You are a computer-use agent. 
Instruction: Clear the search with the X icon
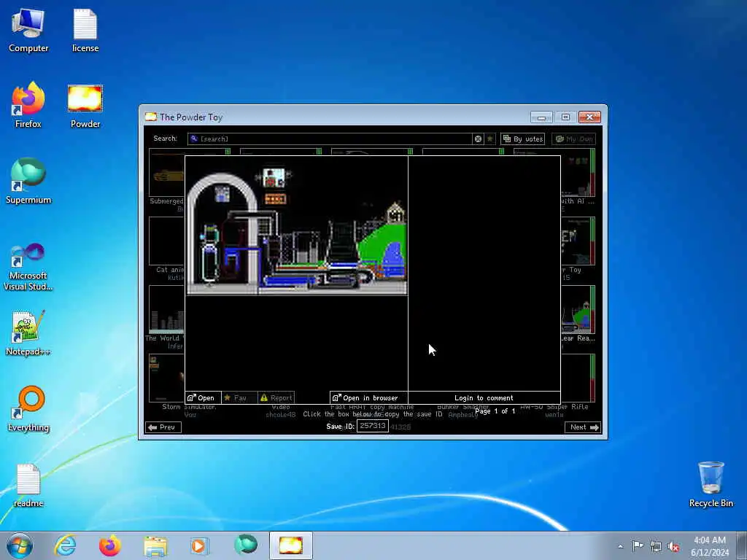pos(478,139)
